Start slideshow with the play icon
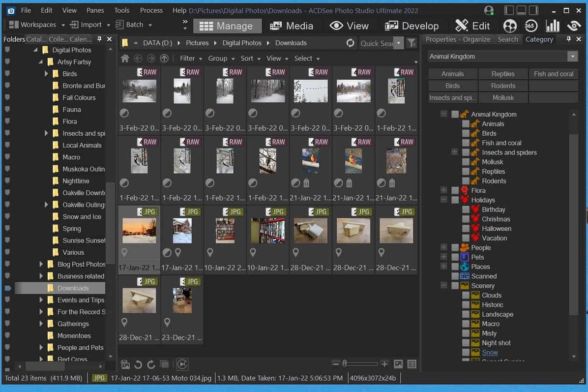 (x=182, y=364)
